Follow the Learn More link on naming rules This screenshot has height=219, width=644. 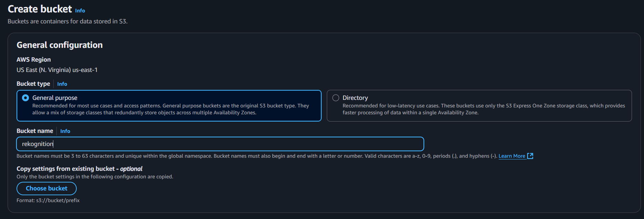click(512, 156)
